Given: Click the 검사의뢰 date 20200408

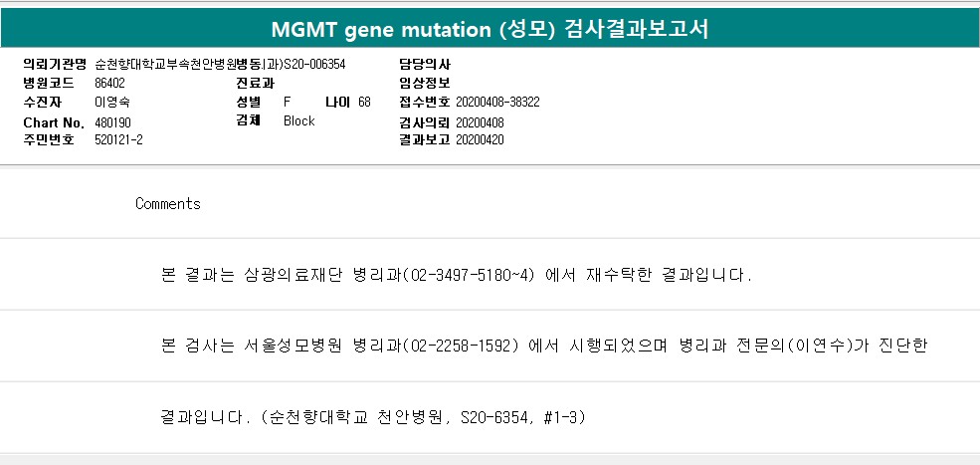Looking at the screenshot, I should coord(480,121).
